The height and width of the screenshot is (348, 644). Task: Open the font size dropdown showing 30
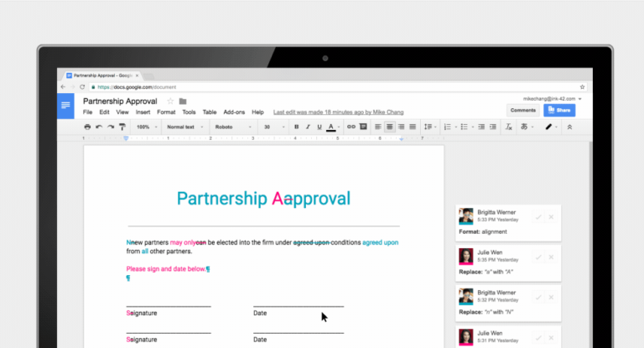(274, 127)
